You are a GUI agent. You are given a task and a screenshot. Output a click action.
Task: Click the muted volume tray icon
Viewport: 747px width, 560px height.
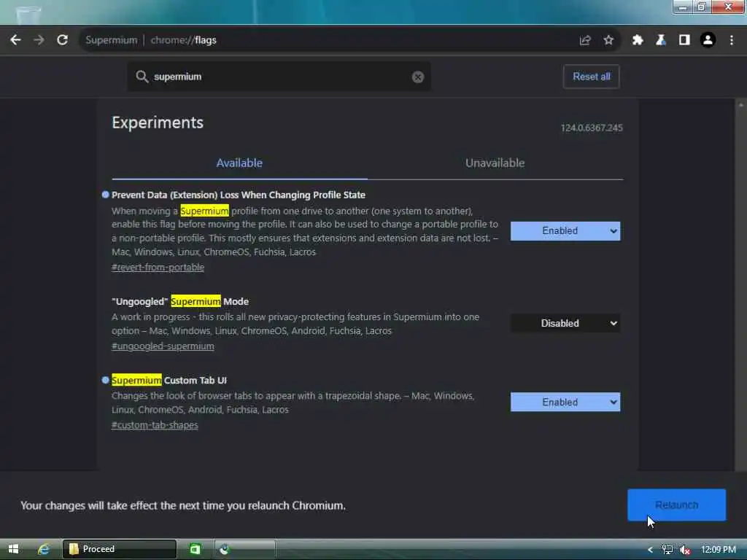pyautogui.click(x=685, y=550)
